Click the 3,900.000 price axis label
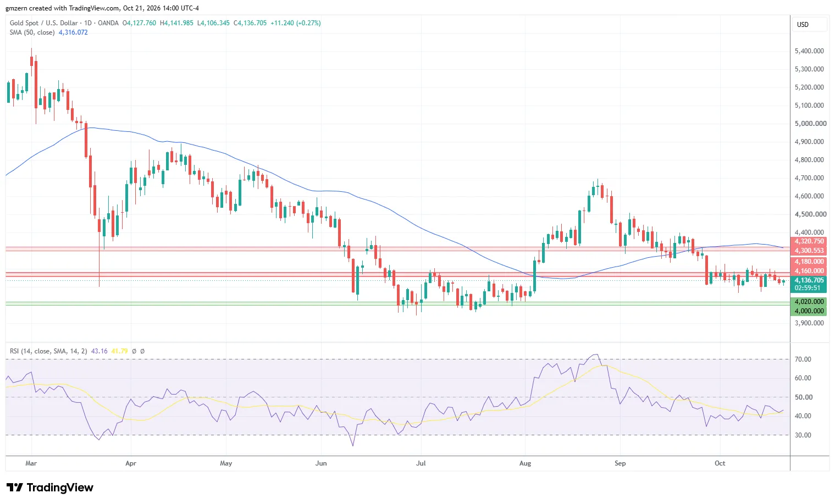The width and height of the screenshot is (835, 504). click(809, 323)
